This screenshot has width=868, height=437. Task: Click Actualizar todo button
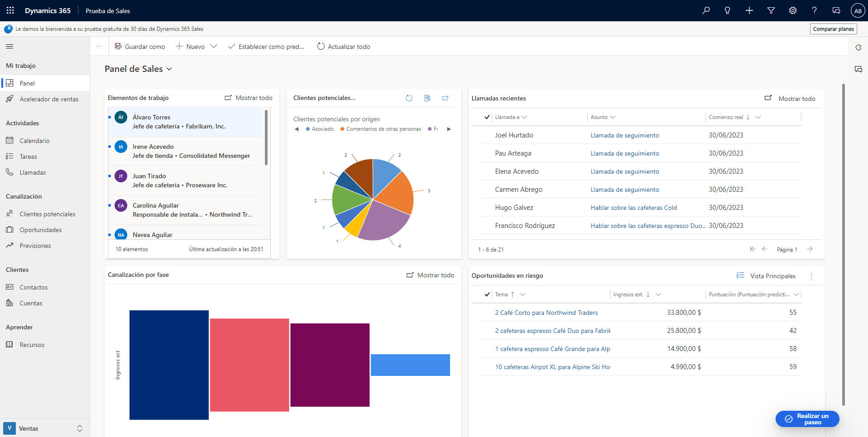344,46
